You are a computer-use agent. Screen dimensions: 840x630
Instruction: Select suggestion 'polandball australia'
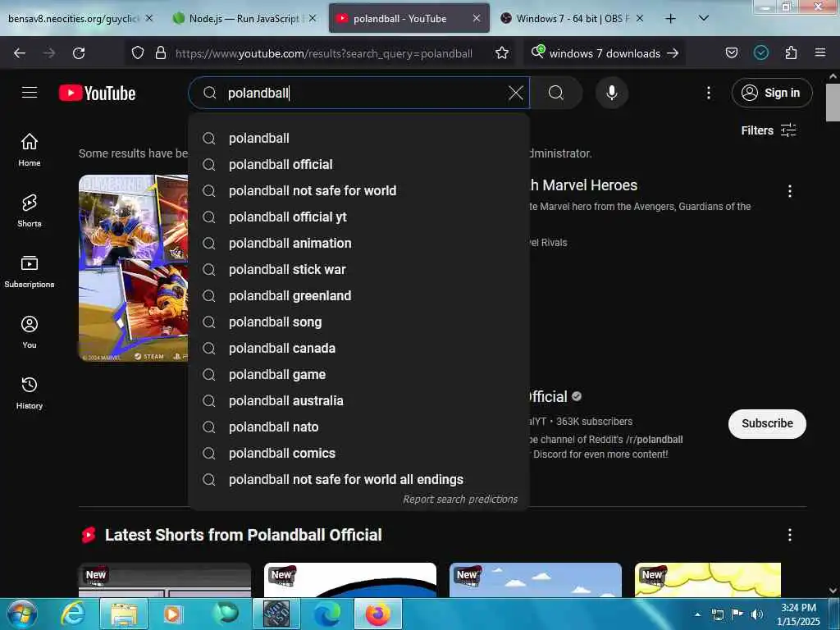359,400
